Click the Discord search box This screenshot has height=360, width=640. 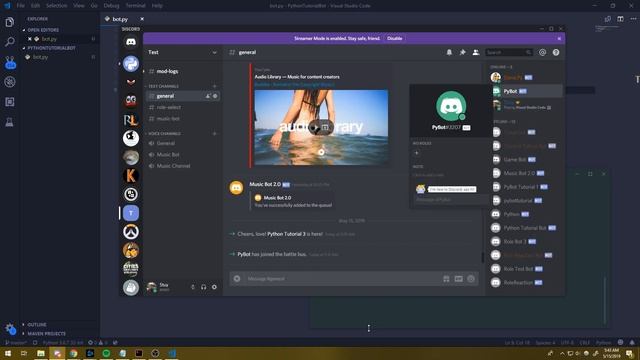pos(509,52)
